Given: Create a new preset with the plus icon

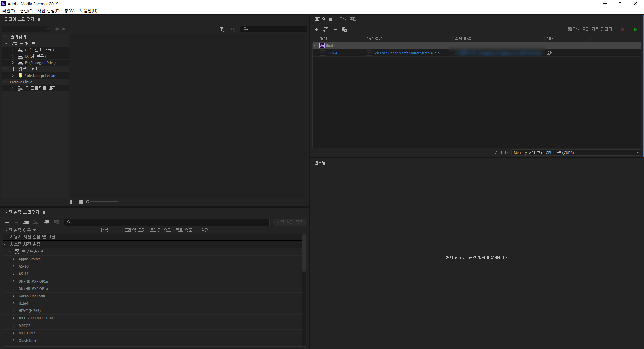Looking at the screenshot, I should pyautogui.click(x=7, y=222).
